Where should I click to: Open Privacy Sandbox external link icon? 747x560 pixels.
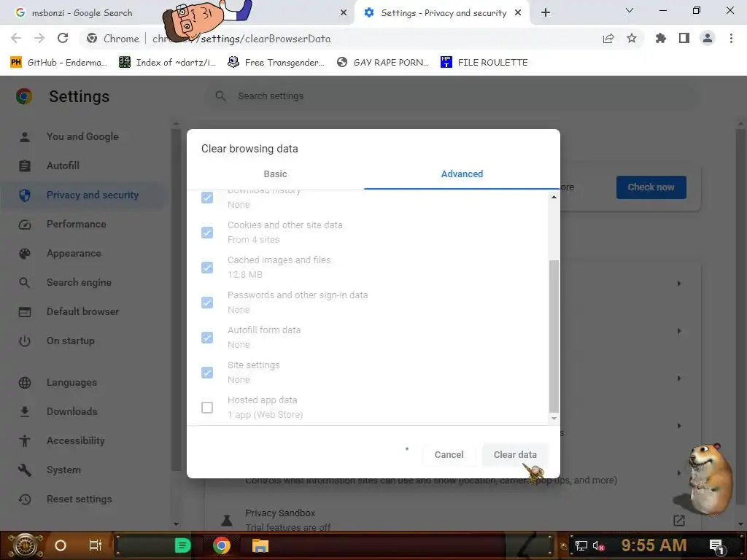tap(679, 521)
